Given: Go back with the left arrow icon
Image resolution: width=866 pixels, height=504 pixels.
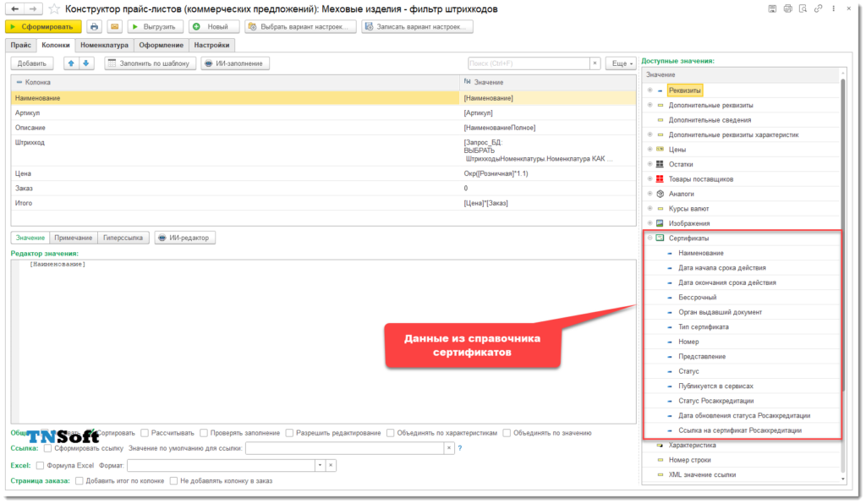Looking at the screenshot, I should click(14, 8).
